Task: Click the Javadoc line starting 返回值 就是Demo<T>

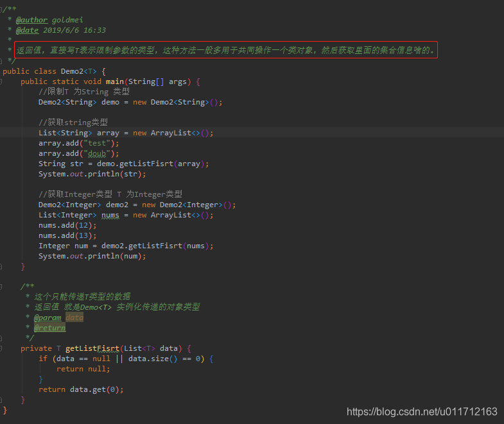Action: (x=117, y=307)
